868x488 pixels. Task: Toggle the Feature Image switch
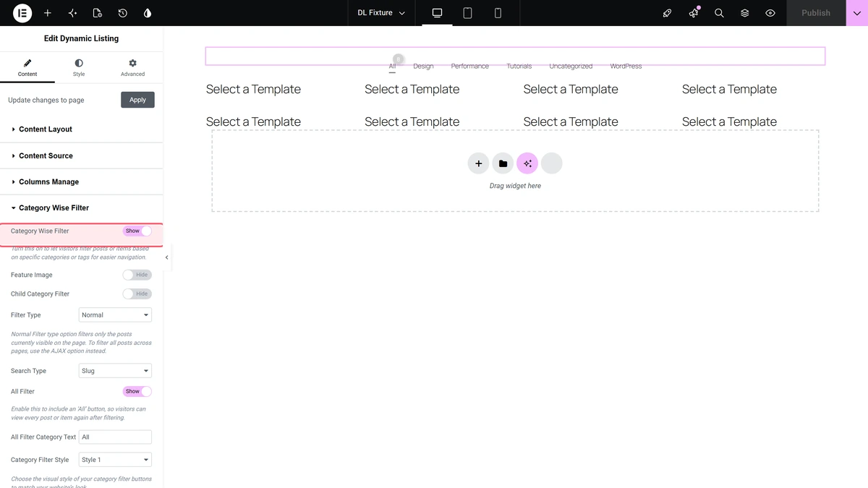(137, 275)
